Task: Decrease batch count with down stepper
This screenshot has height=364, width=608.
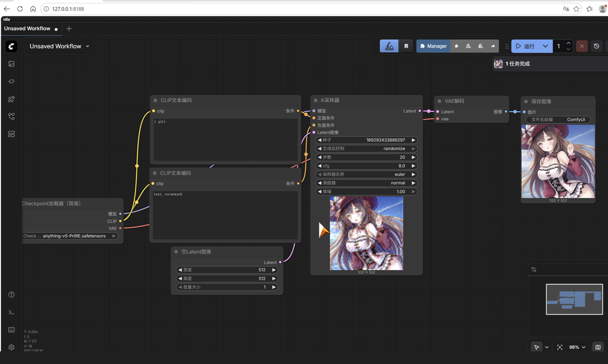Action: (568, 49)
